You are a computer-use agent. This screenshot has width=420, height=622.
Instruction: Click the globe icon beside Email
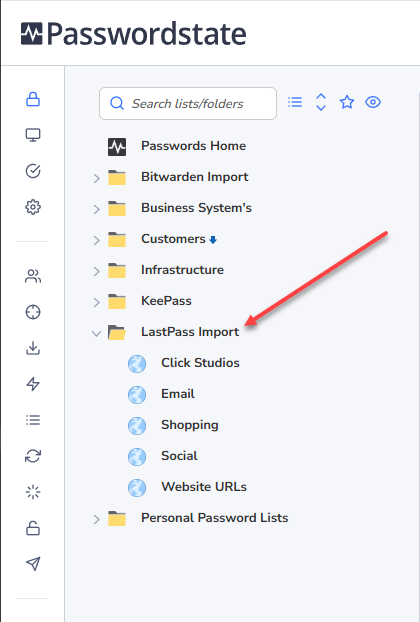[x=137, y=395]
